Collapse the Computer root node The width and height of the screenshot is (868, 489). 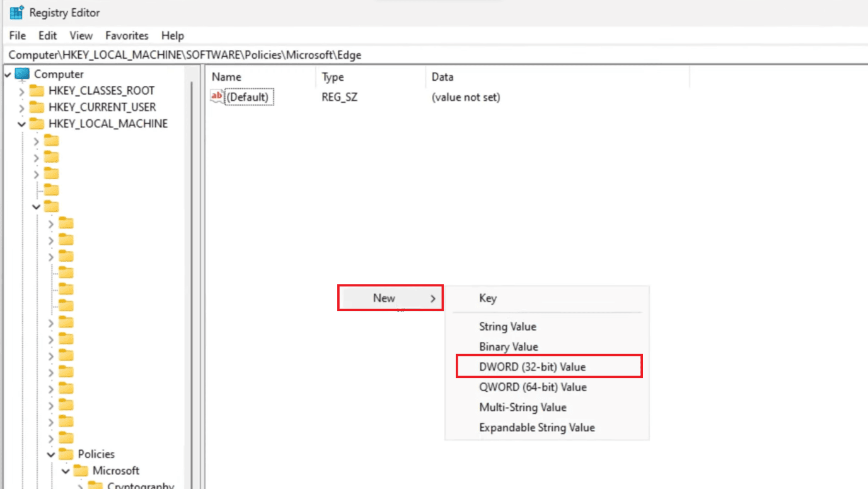click(8, 74)
